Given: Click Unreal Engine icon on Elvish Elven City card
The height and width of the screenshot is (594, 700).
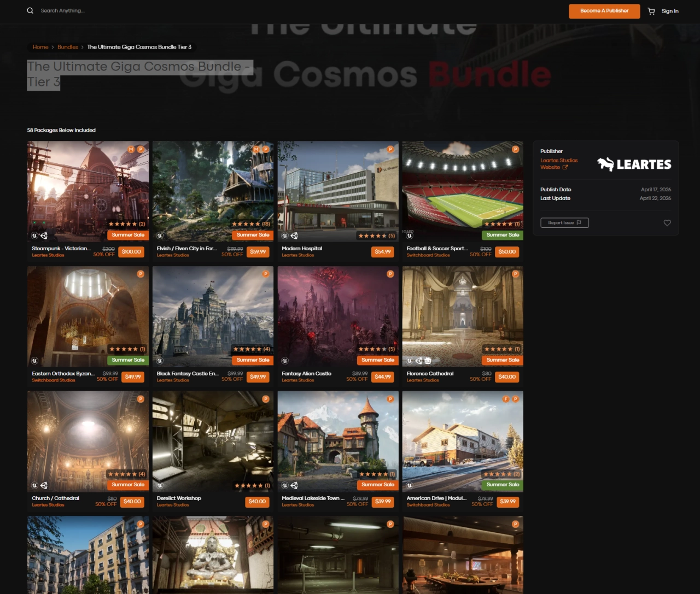Looking at the screenshot, I should (x=160, y=236).
